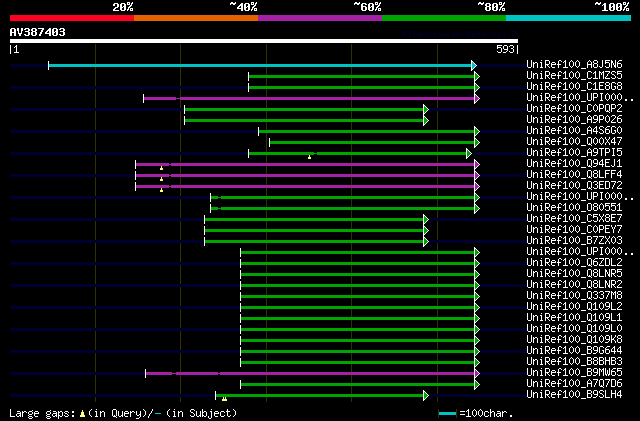This screenshot has height=421, width=640.
Task: Click the UniRef100_A7Q7D6 label
Action: 574,384
